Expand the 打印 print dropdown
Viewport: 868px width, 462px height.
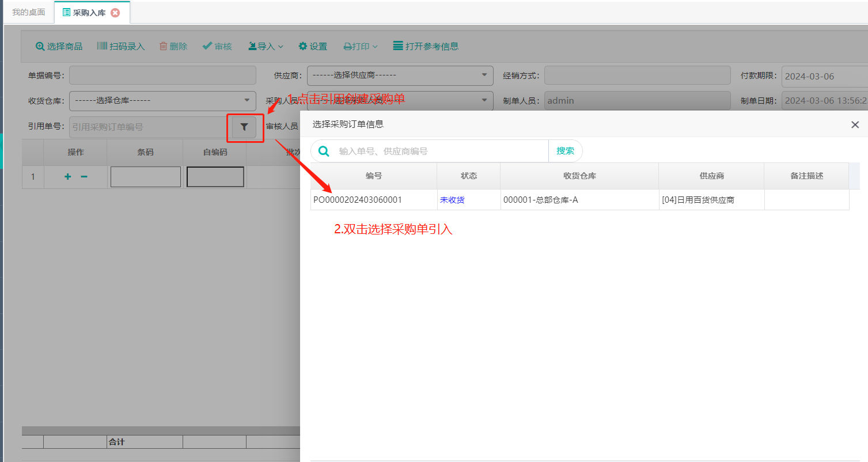(x=361, y=47)
